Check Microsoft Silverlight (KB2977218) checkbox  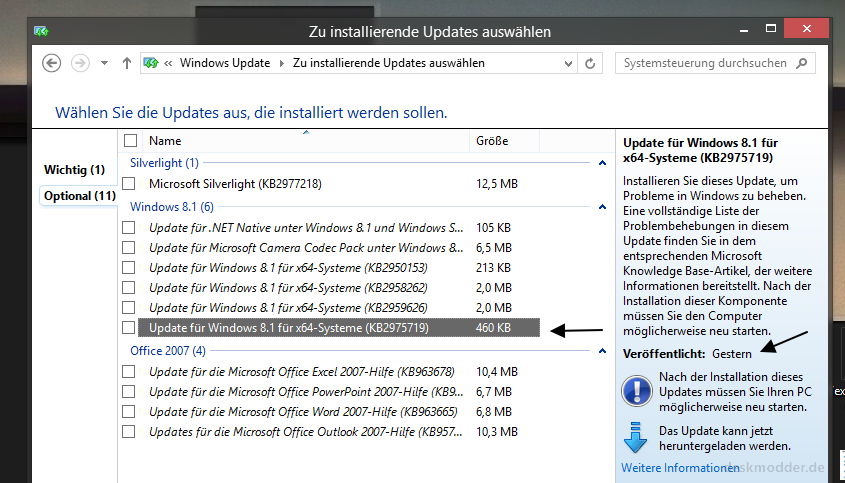(x=128, y=184)
